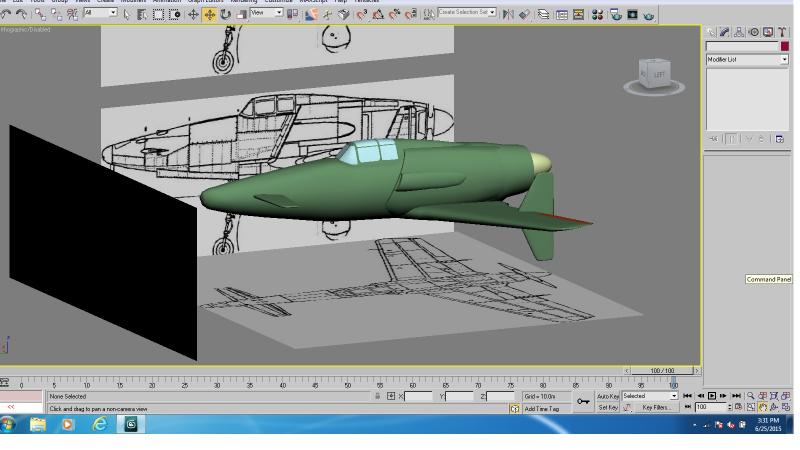The image size is (800, 450).
Task: Select the Move transform tool
Action: click(x=210, y=15)
